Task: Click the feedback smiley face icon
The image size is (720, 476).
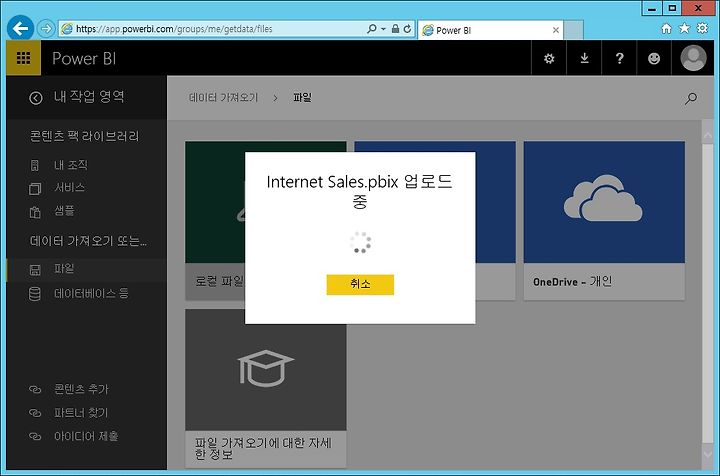Action: (654, 58)
